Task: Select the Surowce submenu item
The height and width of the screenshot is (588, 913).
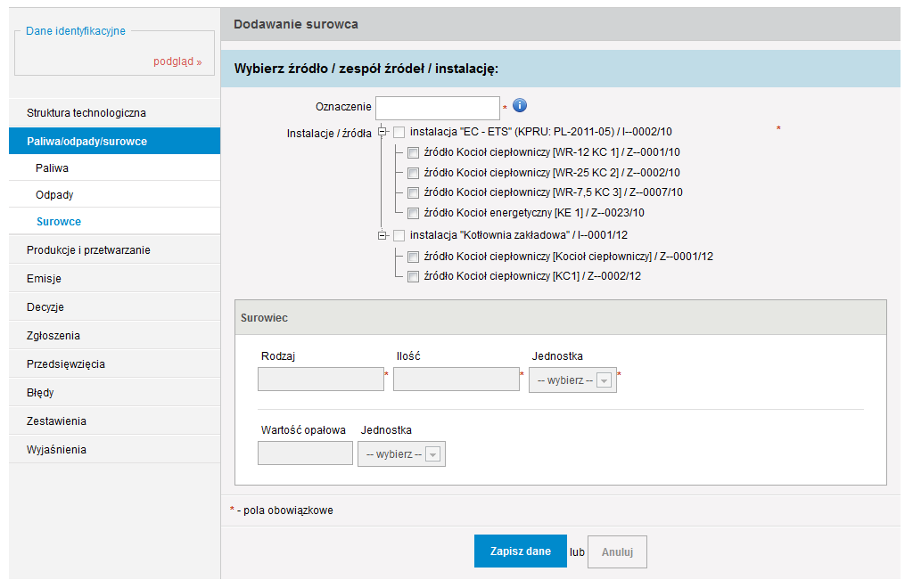Action: point(115,222)
